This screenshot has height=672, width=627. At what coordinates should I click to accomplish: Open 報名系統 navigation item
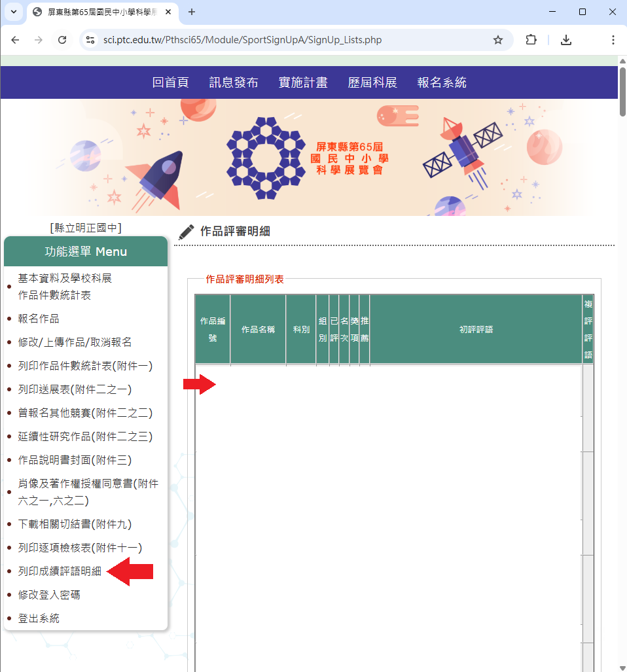point(442,82)
